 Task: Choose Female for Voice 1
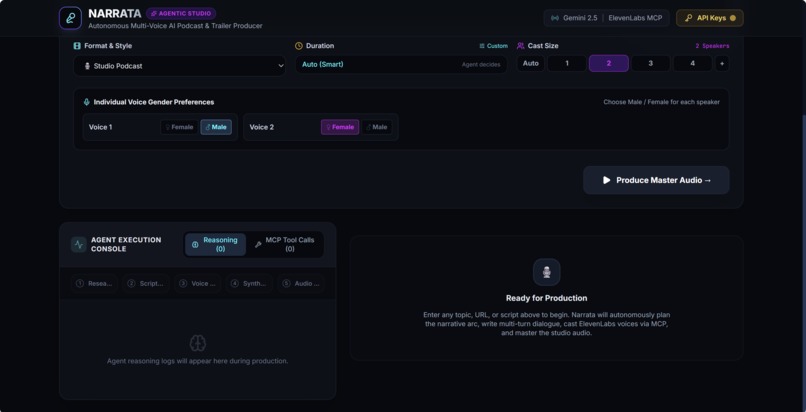coord(179,127)
